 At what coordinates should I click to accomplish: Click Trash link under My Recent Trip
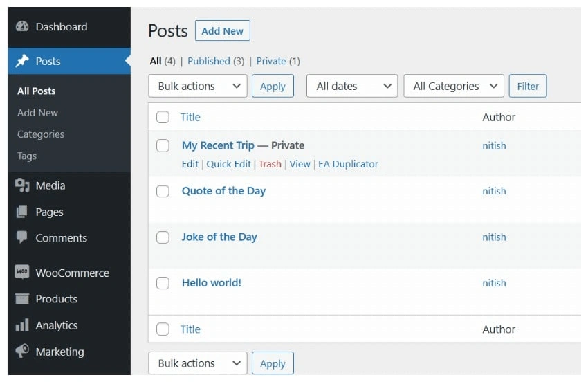(270, 164)
